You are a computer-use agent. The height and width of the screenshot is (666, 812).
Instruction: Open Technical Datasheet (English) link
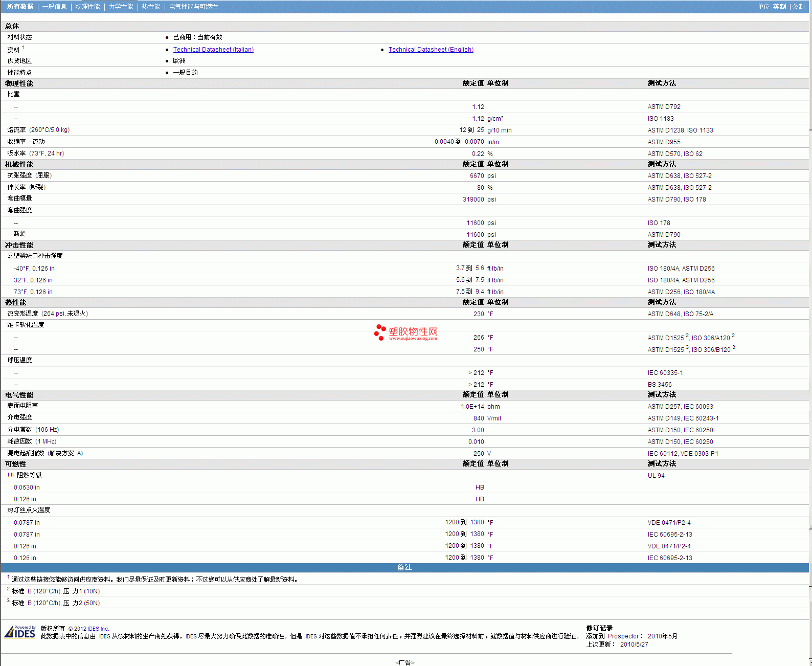(x=431, y=50)
